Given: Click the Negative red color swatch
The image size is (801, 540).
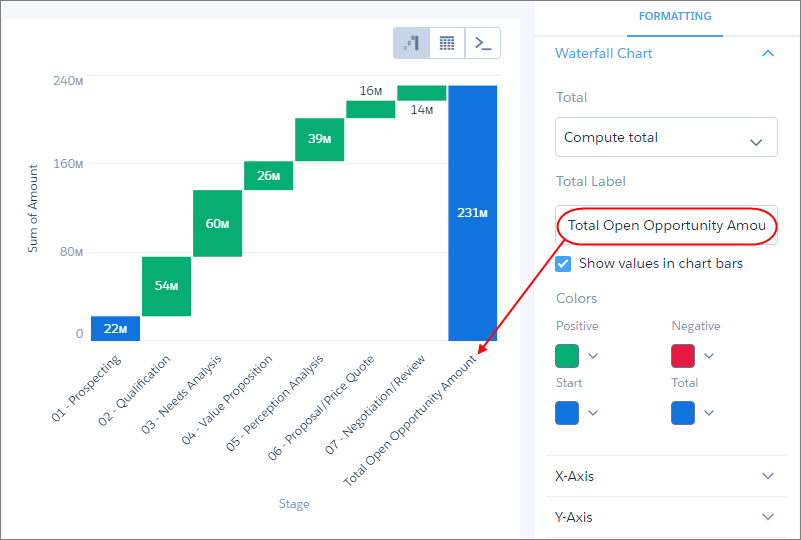Looking at the screenshot, I should [683, 356].
